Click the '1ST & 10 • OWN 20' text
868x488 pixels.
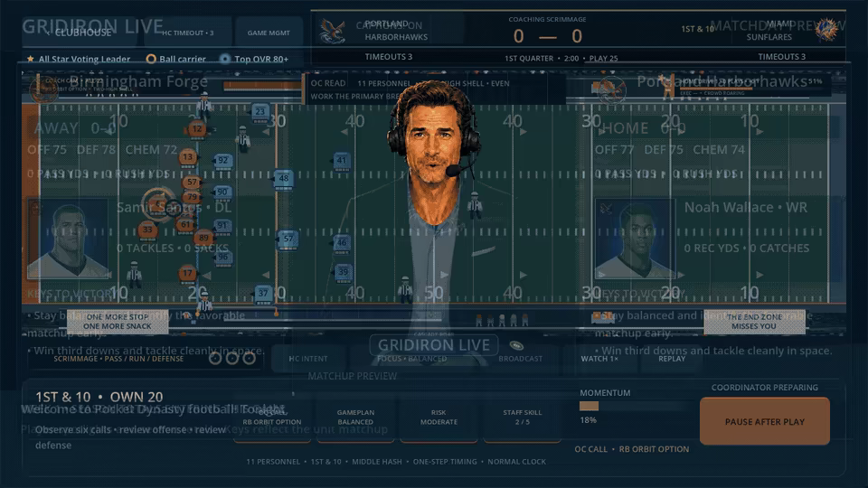pos(99,397)
